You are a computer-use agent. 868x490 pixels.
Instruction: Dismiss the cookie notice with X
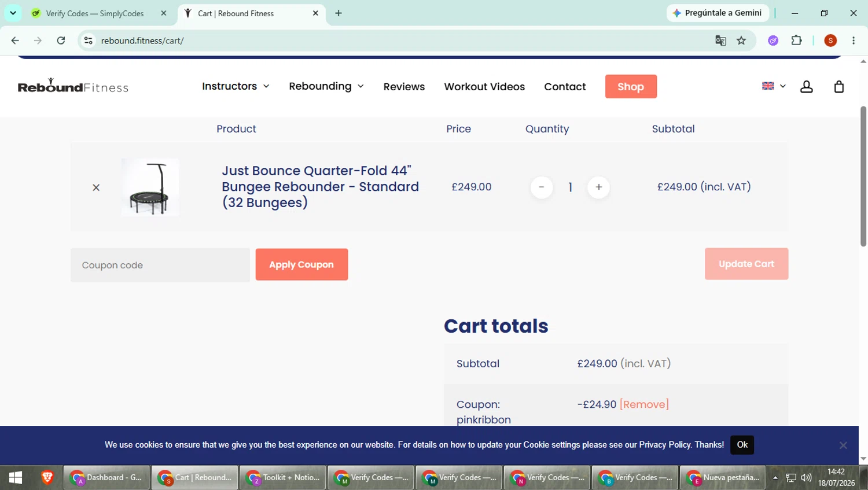click(843, 445)
